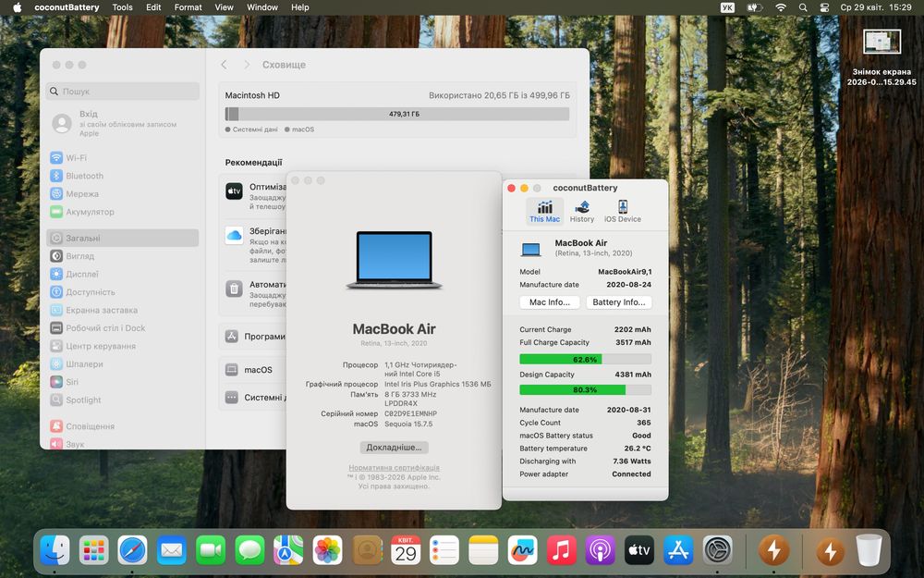Open History tab in coconutBattery
This screenshot has width=924, height=578.
coord(581,211)
